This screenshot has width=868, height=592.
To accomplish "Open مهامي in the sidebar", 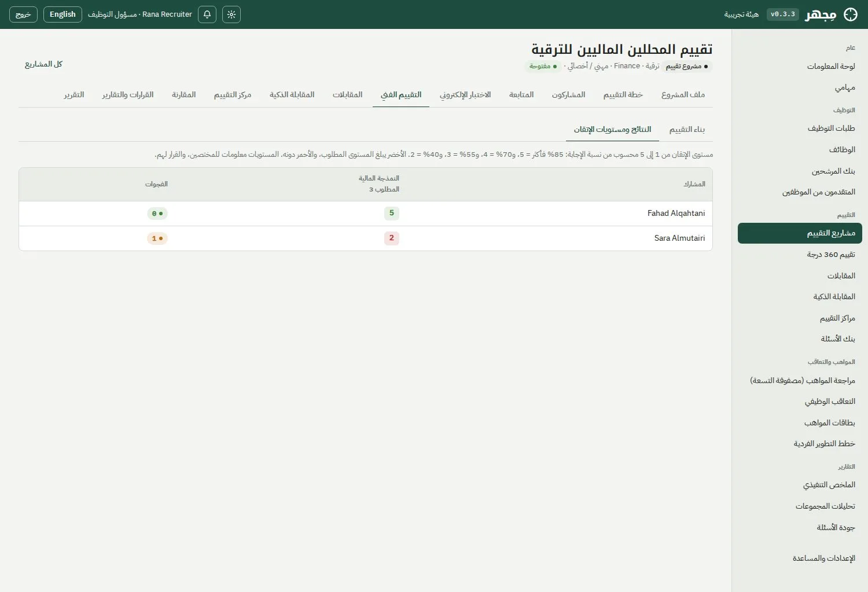I will click(x=800, y=87).
